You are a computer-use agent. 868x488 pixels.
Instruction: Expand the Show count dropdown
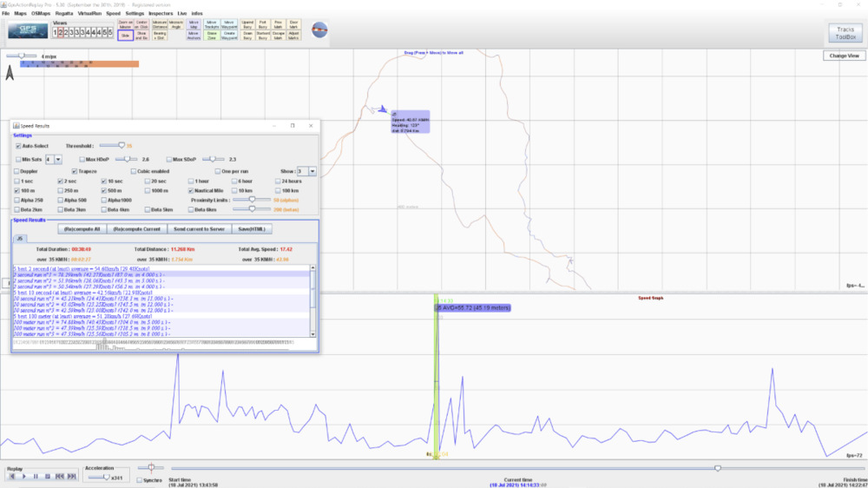pos(312,172)
